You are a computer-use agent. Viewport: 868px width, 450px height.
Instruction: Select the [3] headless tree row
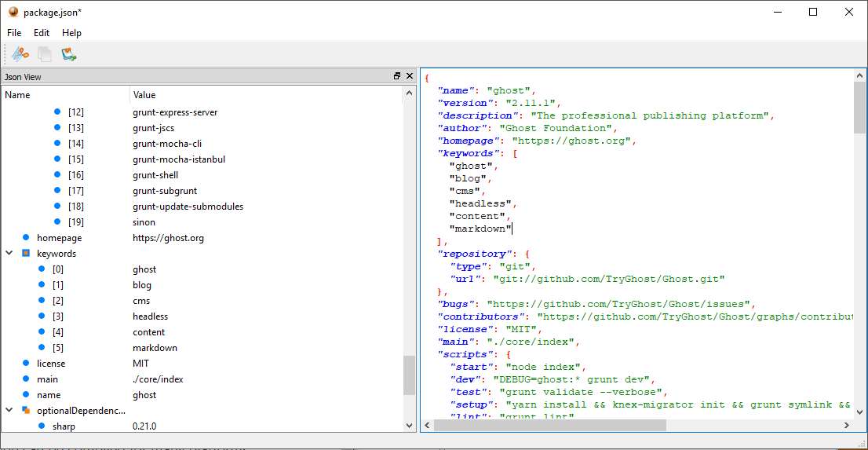(202, 316)
